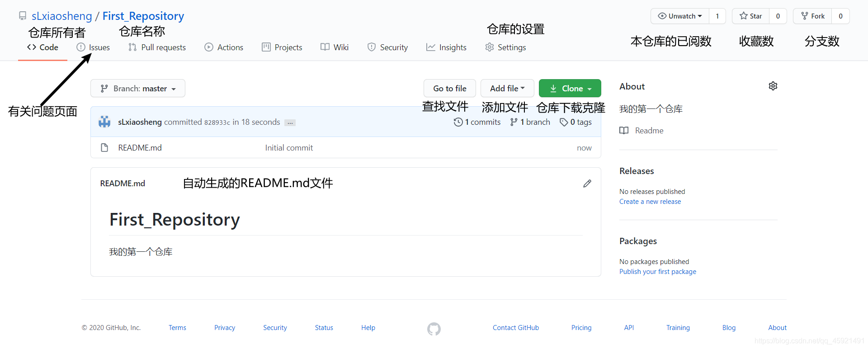The image size is (868, 349).
Task: Open the Branch: master dropdown
Action: click(138, 88)
